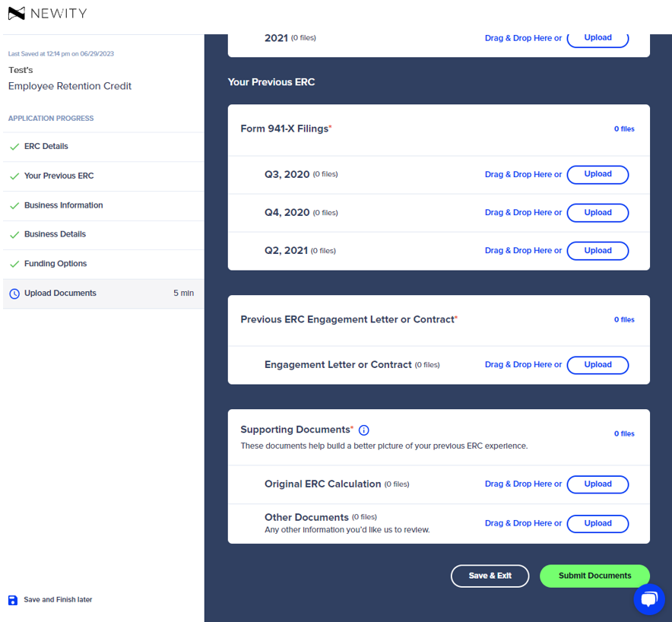This screenshot has height=622, width=672.
Task: Click the Submit Documents button
Action: point(594,576)
